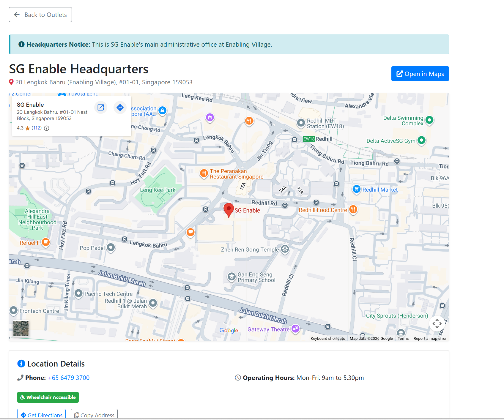The width and height of the screenshot is (504, 420).
Task: Show rating info icon beside reviews
Action: 47,128
